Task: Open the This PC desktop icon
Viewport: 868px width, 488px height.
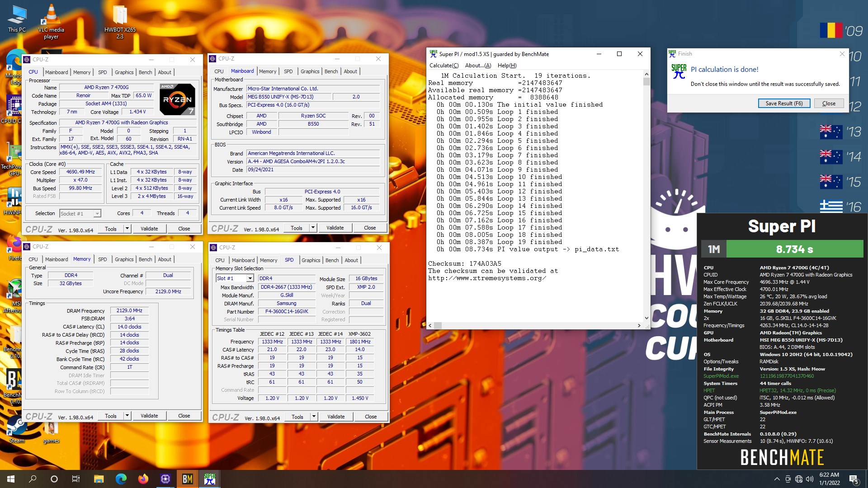Action: 17,19
